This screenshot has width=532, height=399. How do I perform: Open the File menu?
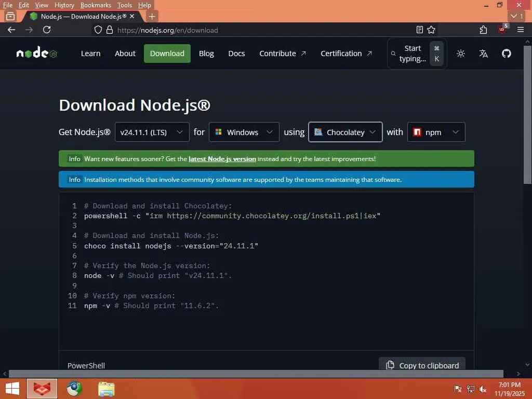(7, 5)
